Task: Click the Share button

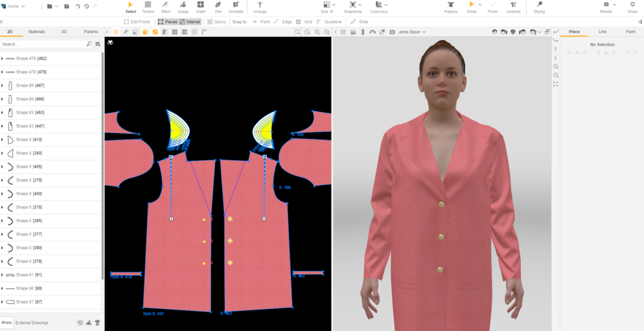Action: [632, 7]
